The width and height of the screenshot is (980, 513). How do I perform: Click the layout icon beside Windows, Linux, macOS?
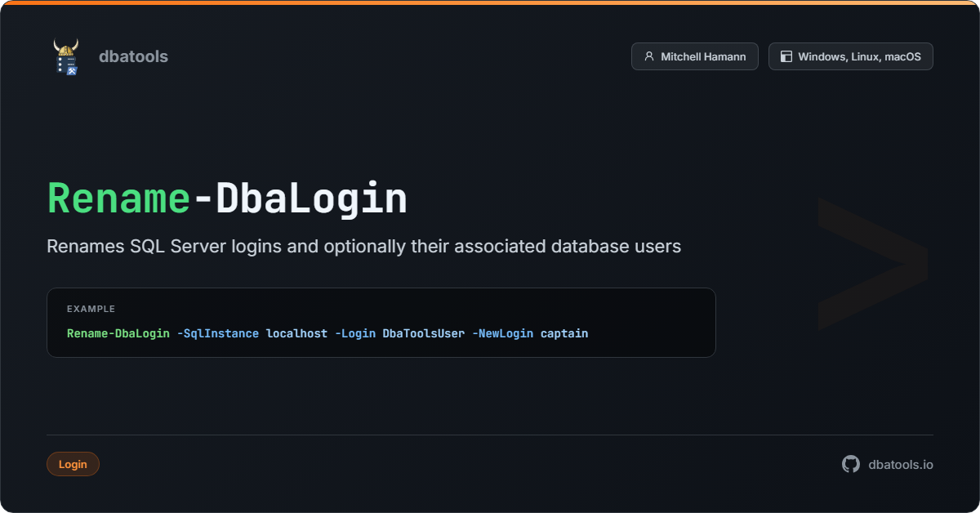click(786, 56)
